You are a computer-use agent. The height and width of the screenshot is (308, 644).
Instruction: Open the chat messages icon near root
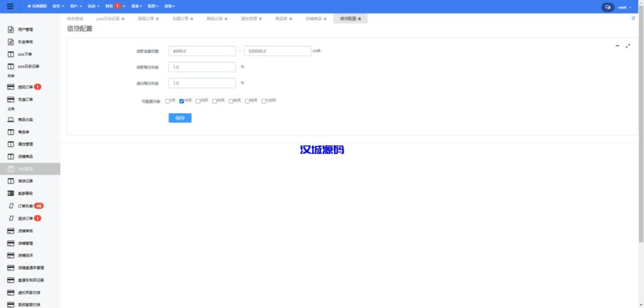608,7
